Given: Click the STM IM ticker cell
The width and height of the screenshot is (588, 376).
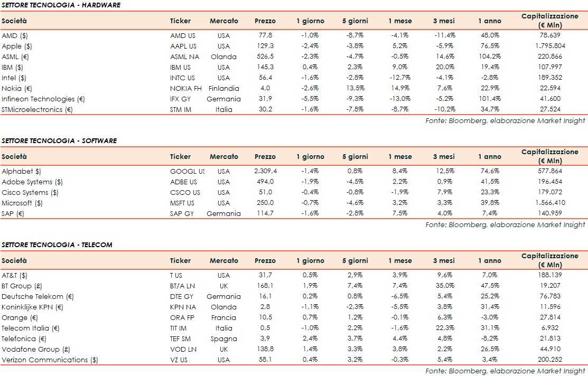Looking at the screenshot, I should click(180, 109).
